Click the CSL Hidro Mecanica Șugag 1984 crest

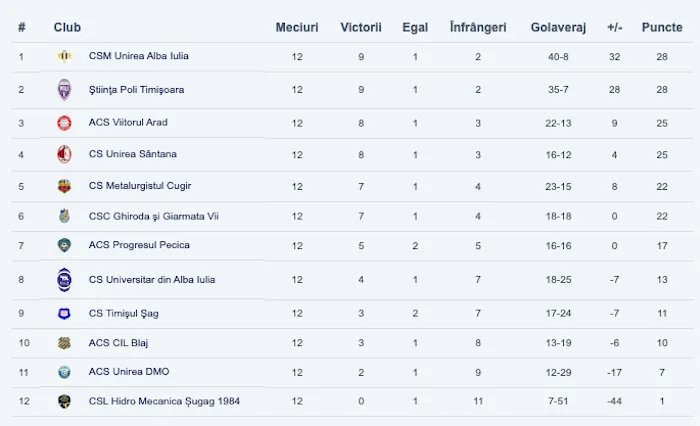(x=64, y=402)
